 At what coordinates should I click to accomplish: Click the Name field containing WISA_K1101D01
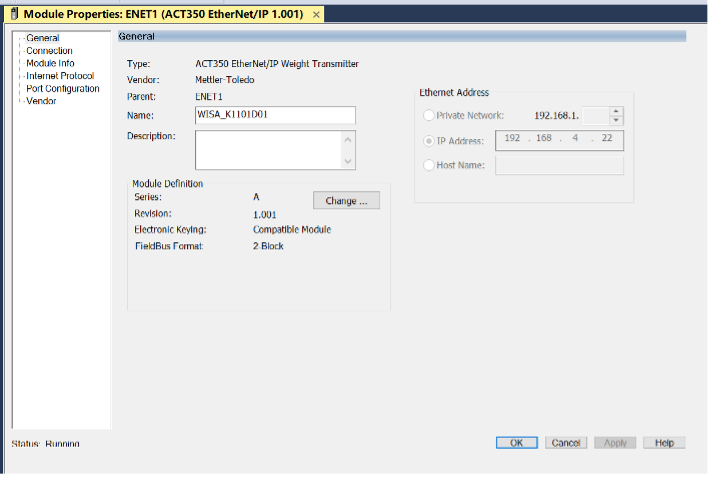pyautogui.click(x=275, y=115)
